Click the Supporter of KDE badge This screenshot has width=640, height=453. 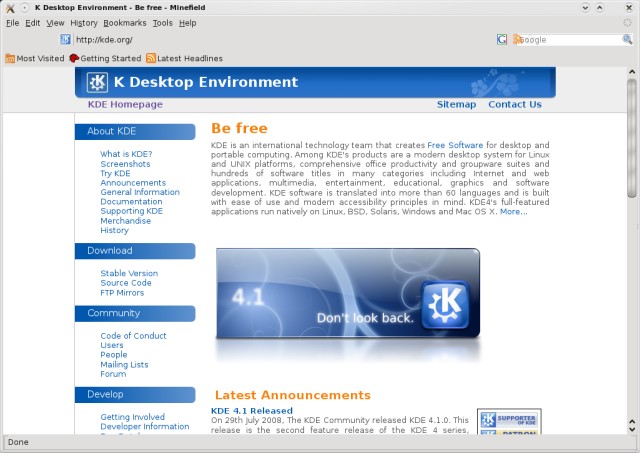(x=509, y=419)
